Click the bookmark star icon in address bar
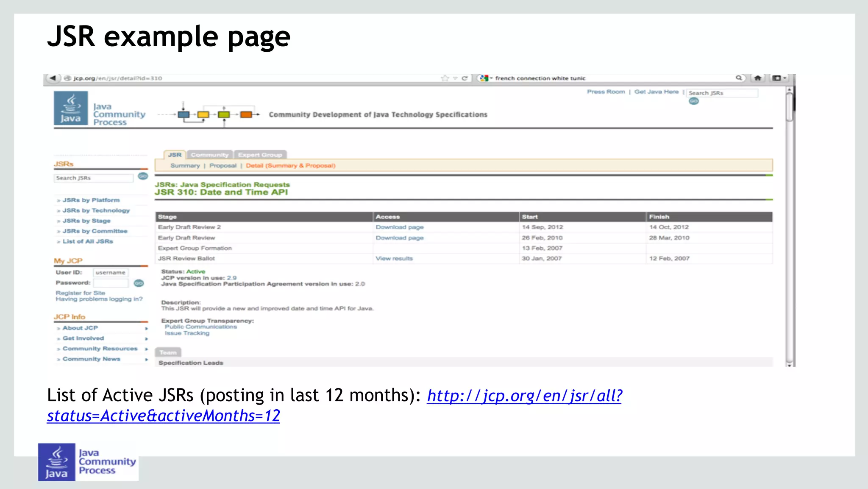 [445, 78]
